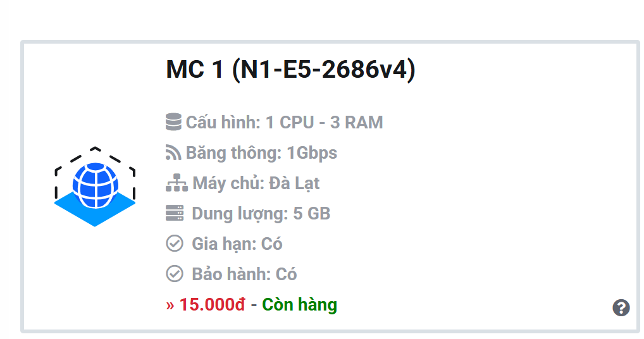Open the question mark help icon
The width and height of the screenshot is (644, 339).
621,308
